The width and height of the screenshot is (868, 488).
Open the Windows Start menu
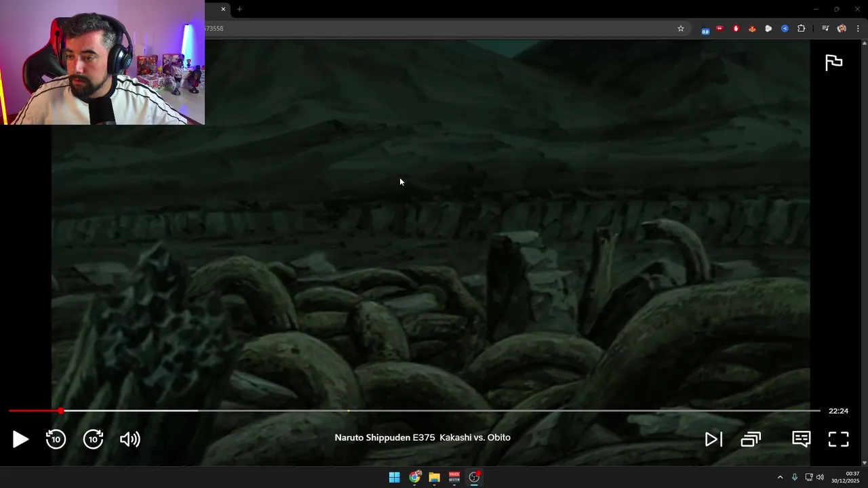pyautogui.click(x=394, y=477)
